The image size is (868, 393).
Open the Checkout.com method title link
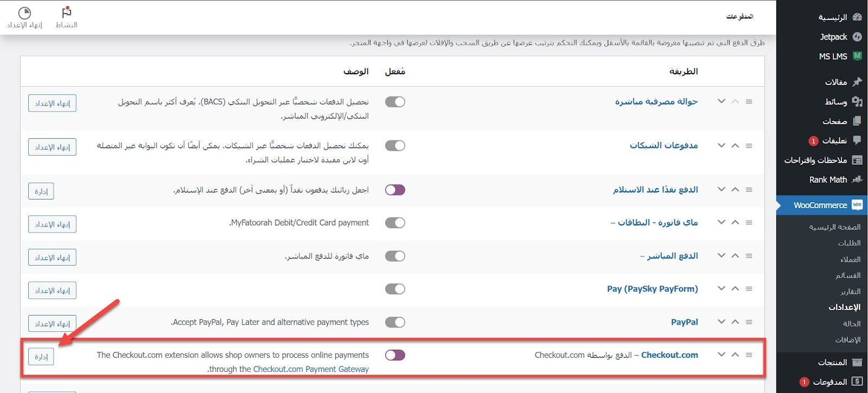669,355
